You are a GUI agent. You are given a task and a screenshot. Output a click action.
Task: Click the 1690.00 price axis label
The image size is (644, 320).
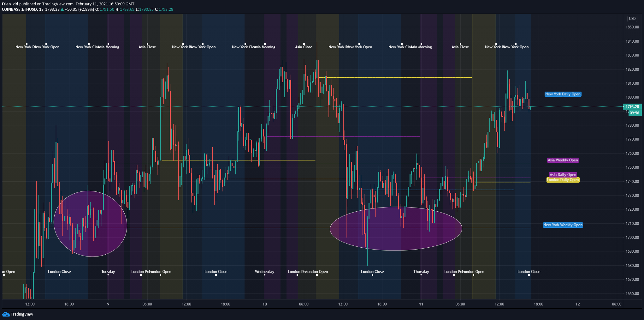coord(632,251)
